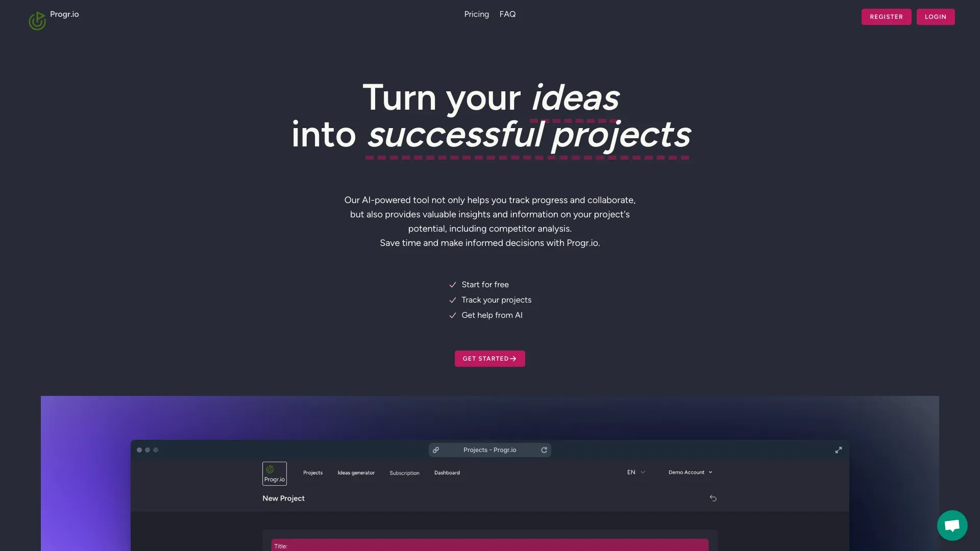This screenshot has height=551, width=980.
Task: Click the Projects tab
Action: (x=312, y=472)
